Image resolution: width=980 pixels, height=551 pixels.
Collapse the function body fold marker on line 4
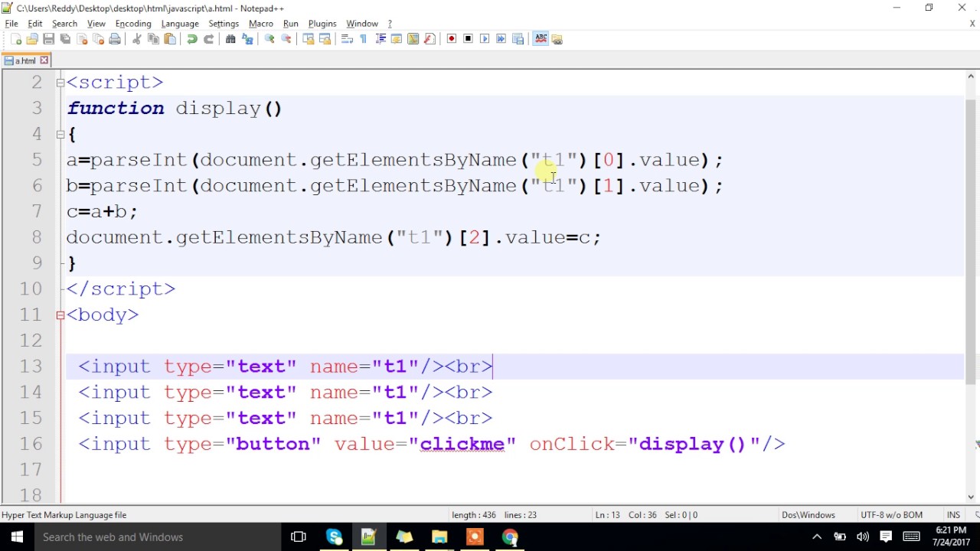coord(60,134)
